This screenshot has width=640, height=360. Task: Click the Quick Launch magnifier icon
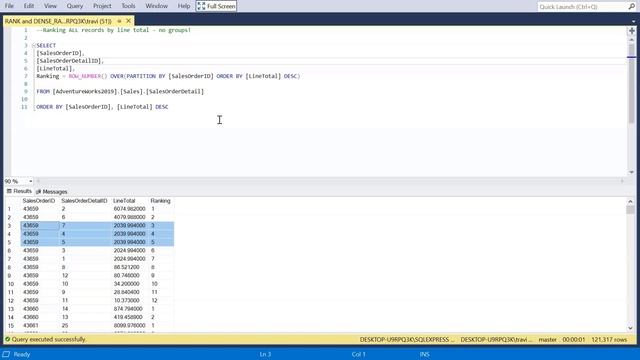632,7
